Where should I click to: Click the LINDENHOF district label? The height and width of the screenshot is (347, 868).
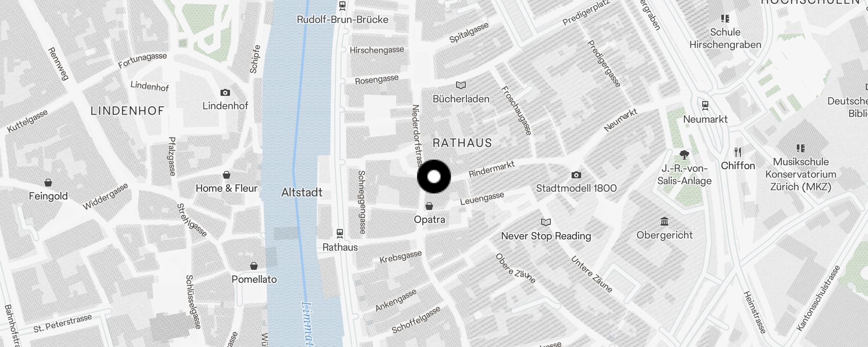tap(127, 111)
